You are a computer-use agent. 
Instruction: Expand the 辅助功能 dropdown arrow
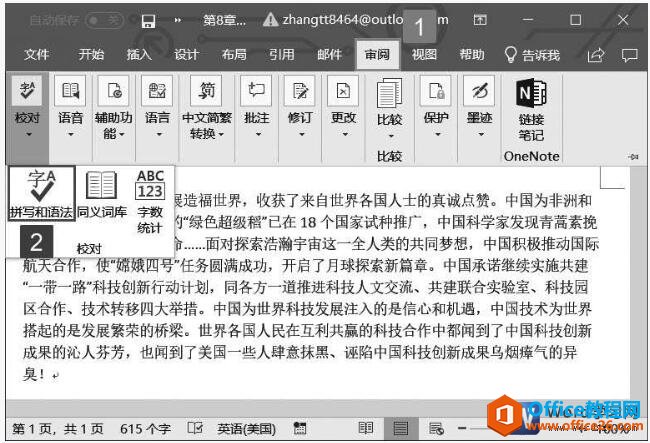[x=121, y=134]
